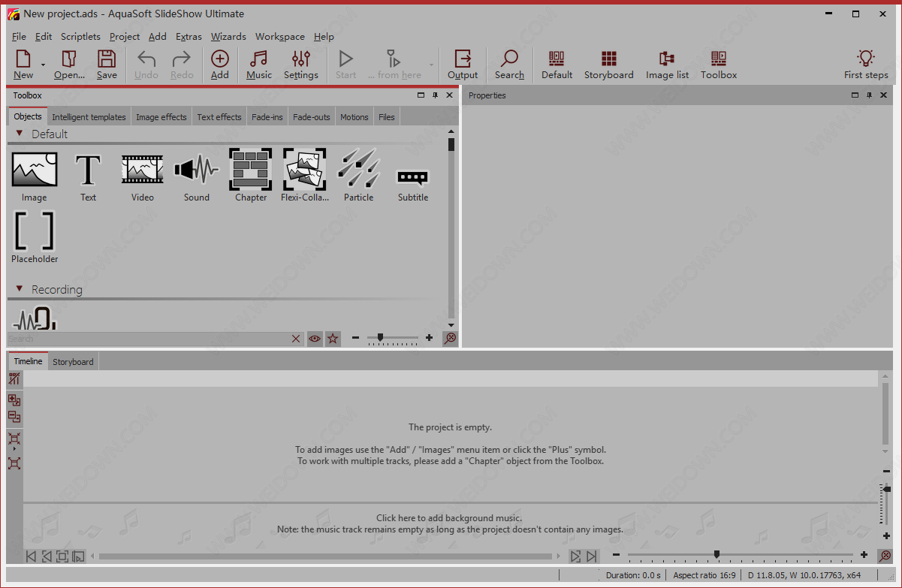Image resolution: width=902 pixels, height=588 pixels.
Task: Open the Extras menu
Action: coord(189,36)
